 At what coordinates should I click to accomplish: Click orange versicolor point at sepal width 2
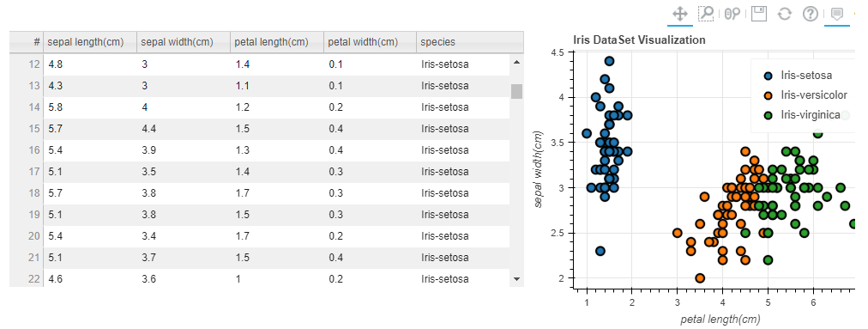click(x=700, y=278)
